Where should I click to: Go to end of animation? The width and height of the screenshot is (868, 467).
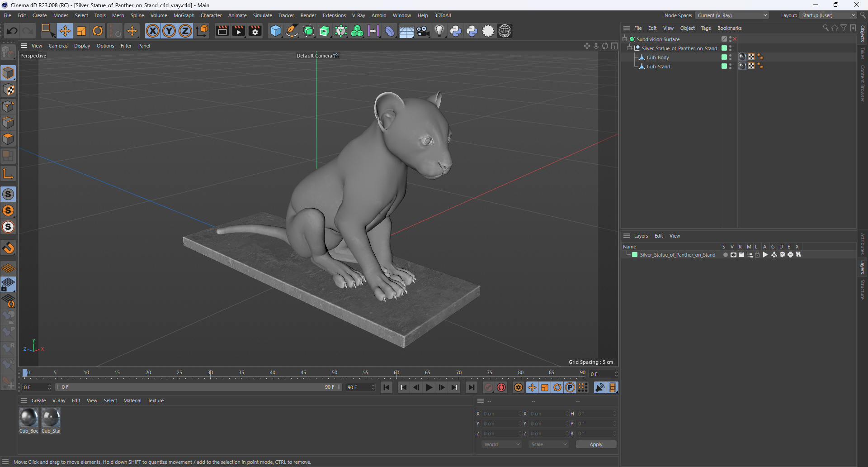click(x=471, y=387)
